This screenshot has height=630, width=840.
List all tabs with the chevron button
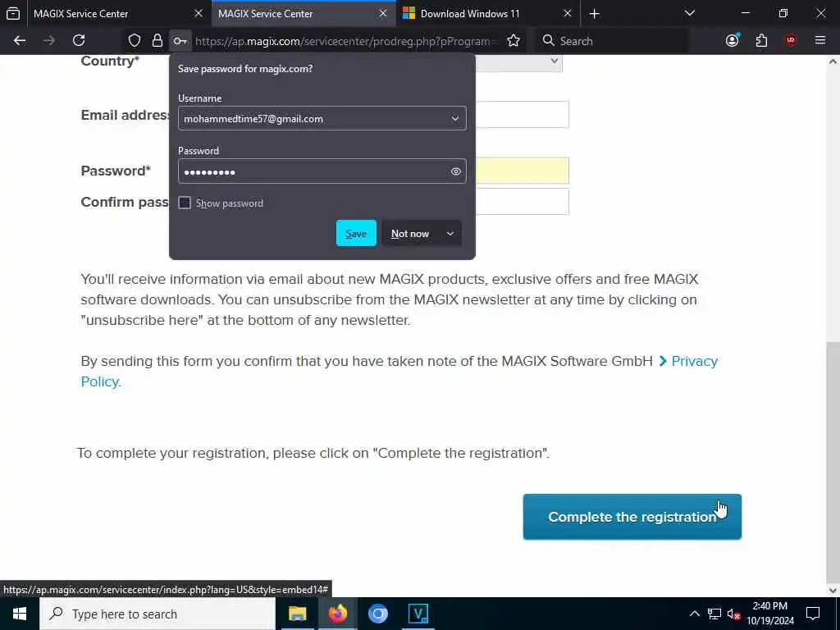point(689,13)
